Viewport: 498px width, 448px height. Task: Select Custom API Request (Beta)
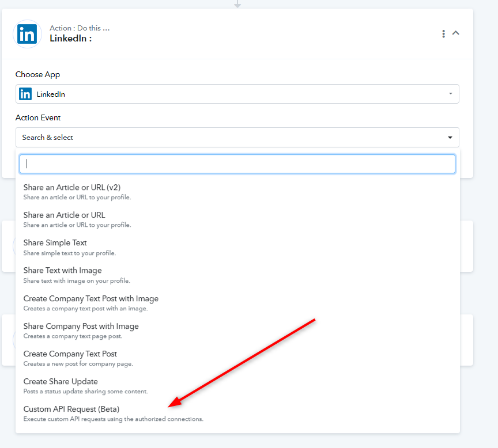[x=237, y=413]
